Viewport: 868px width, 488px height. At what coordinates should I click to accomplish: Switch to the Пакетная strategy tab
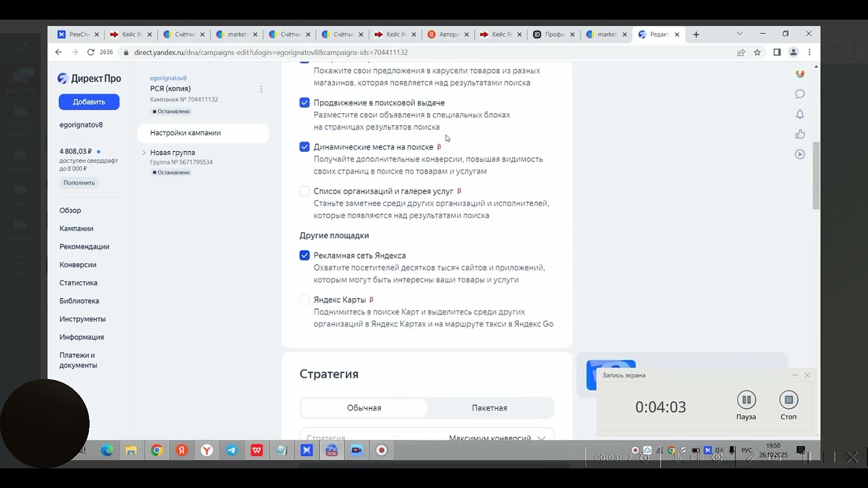point(490,408)
